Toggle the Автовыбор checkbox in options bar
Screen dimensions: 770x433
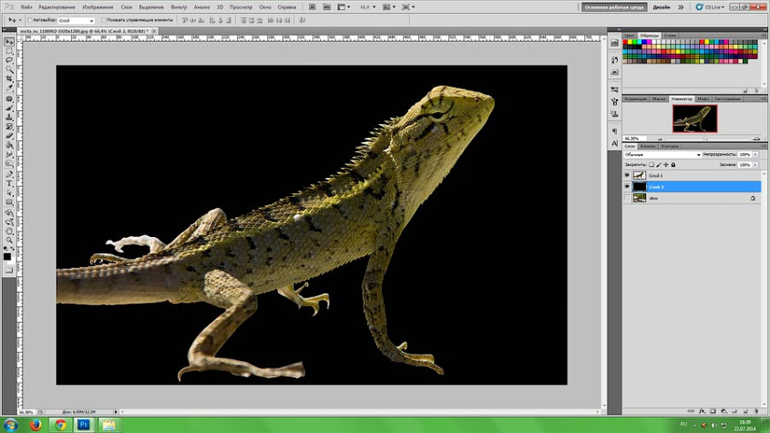tap(30, 20)
